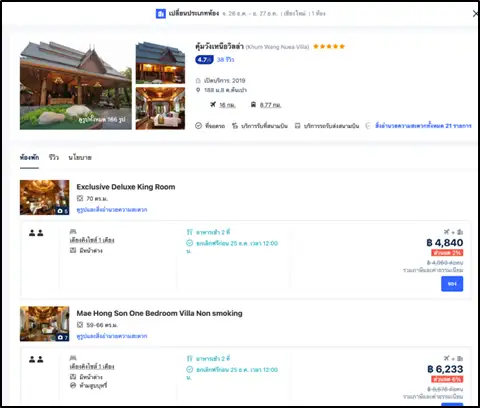The image size is (480, 408).
Task: Close the room type dialog
Action: coord(475,14)
